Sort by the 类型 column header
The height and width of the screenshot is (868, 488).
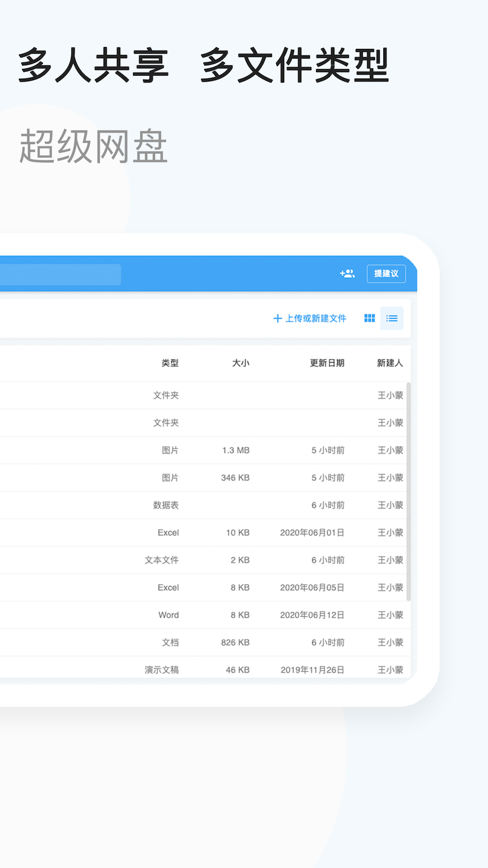click(170, 363)
